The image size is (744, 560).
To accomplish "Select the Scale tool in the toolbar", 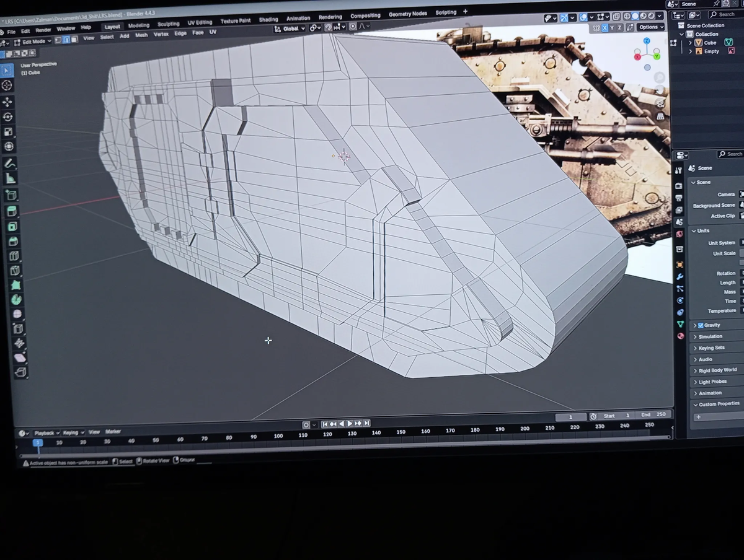I will (x=9, y=132).
